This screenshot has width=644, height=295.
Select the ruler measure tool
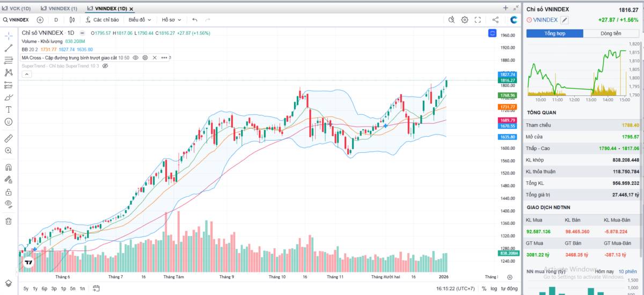9,138
